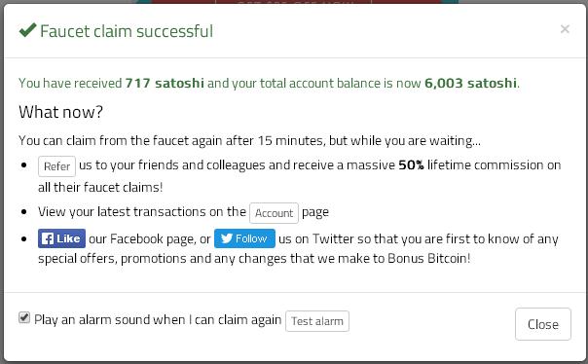
Task: Test the alarm sound
Action: [317, 321]
